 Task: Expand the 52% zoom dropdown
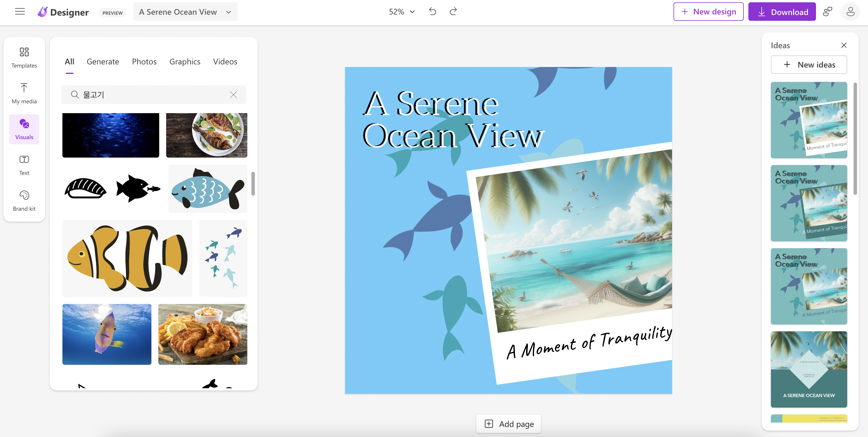click(x=402, y=12)
